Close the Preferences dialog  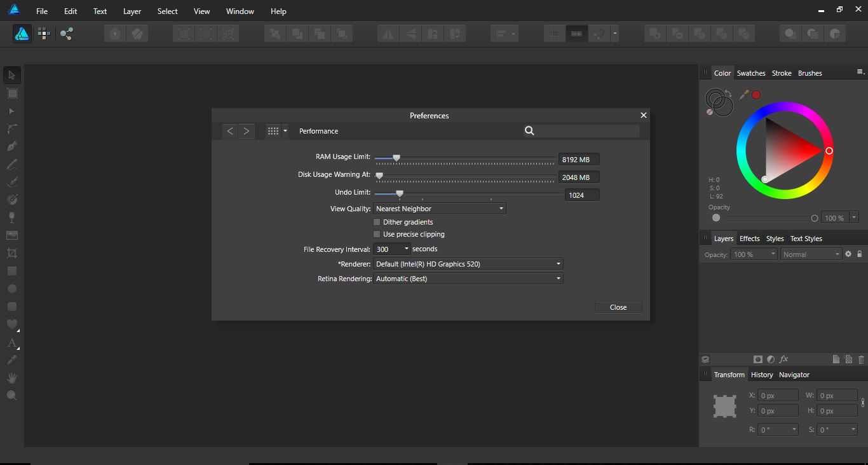(618, 307)
